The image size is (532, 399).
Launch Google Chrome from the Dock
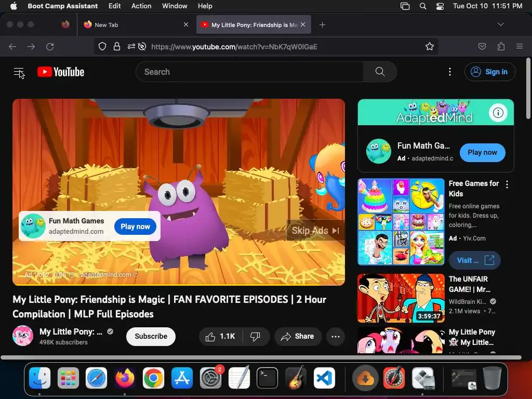pos(153,378)
